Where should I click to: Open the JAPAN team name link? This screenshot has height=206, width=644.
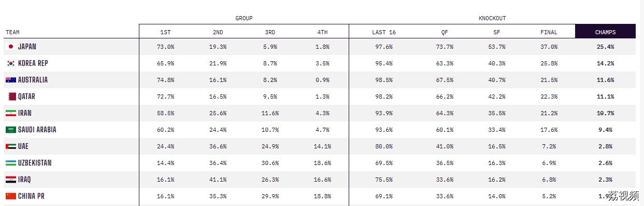coord(27,47)
